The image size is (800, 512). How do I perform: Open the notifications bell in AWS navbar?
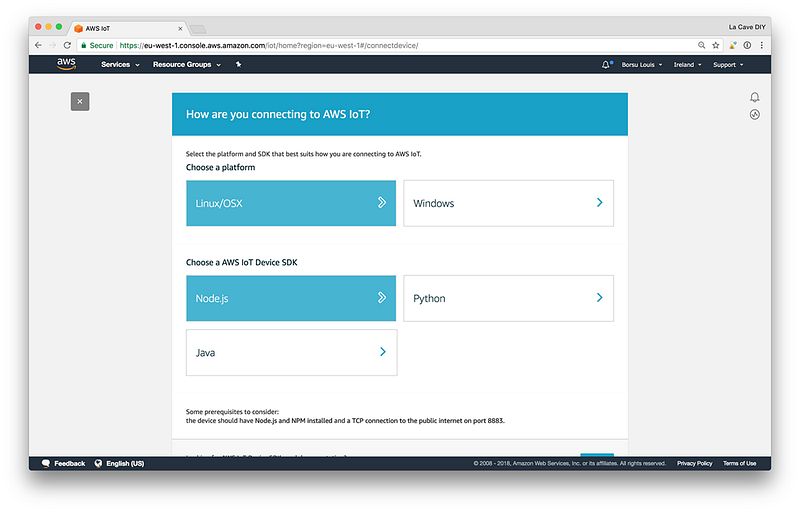(x=606, y=65)
